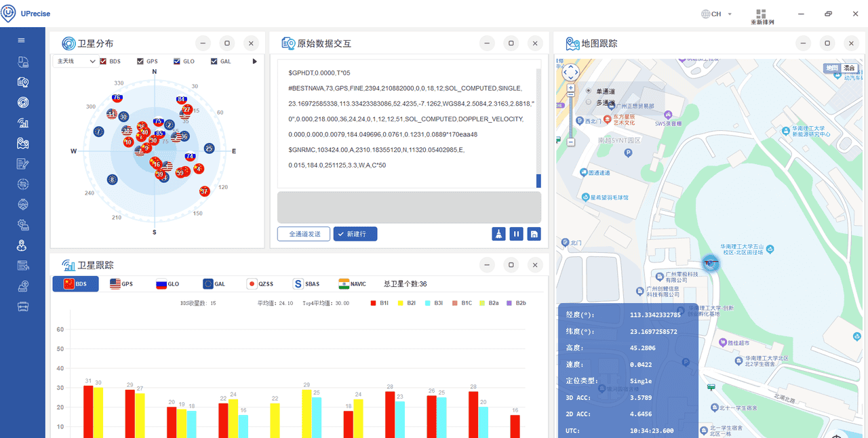Switch to the GPS constellation tab
868x438 pixels.
122,283
